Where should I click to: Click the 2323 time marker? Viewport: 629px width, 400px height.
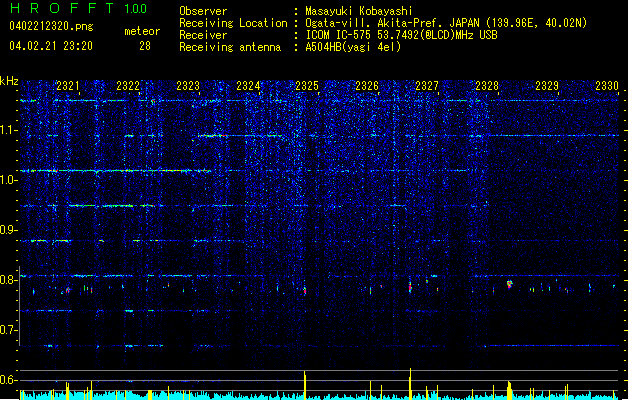pos(188,86)
